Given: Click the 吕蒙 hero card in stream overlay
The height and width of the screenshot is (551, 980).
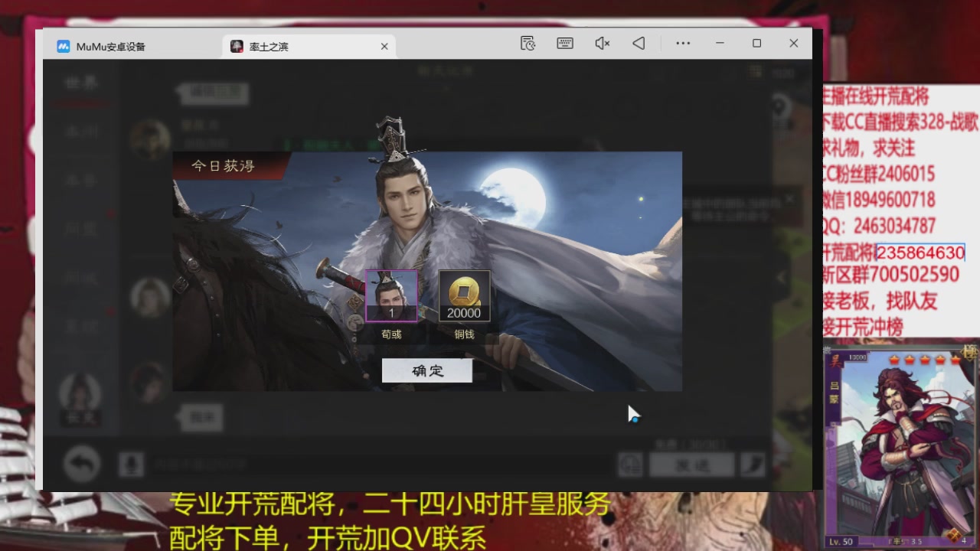Looking at the screenshot, I should pyautogui.click(x=900, y=447).
